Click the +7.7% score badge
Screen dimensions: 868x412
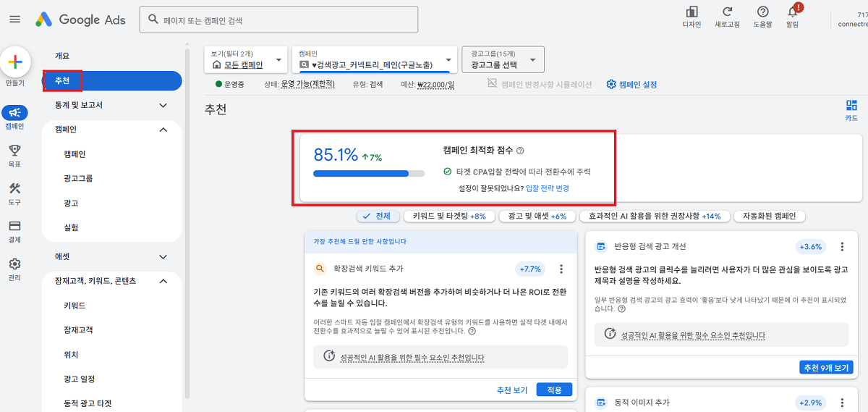pyautogui.click(x=530, y=269)
